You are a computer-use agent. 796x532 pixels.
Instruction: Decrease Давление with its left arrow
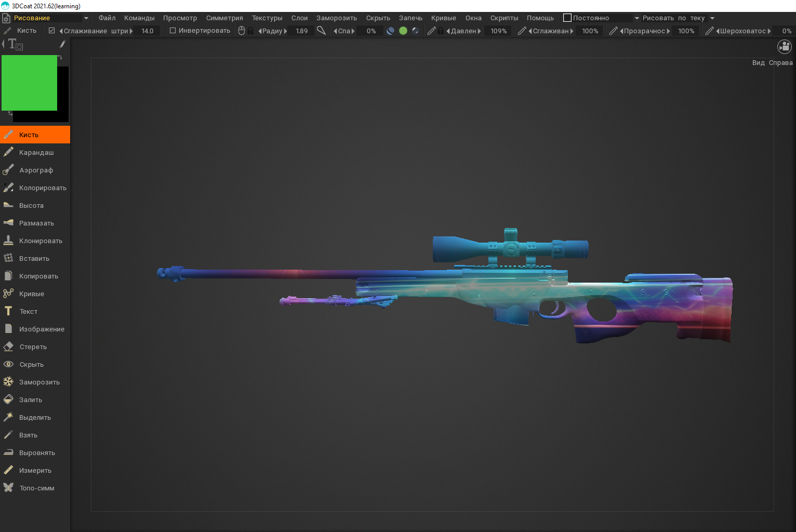click(x=448, y=31)
